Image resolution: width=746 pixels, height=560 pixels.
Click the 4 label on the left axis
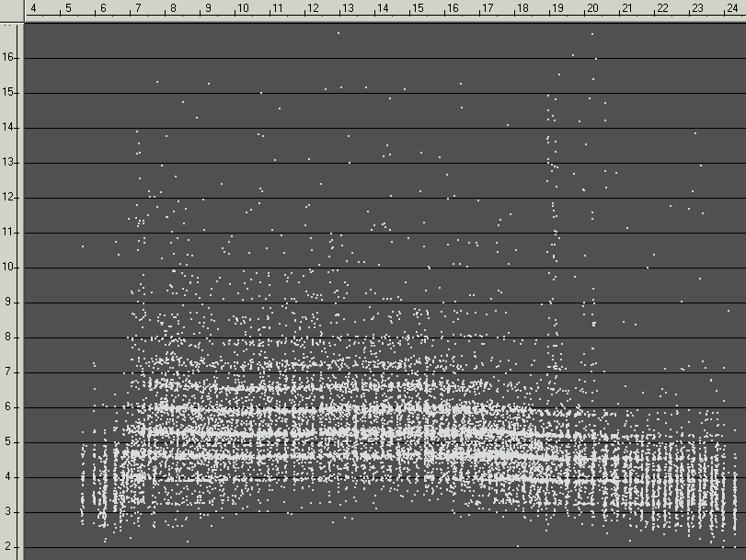click(x=10, y=476)
